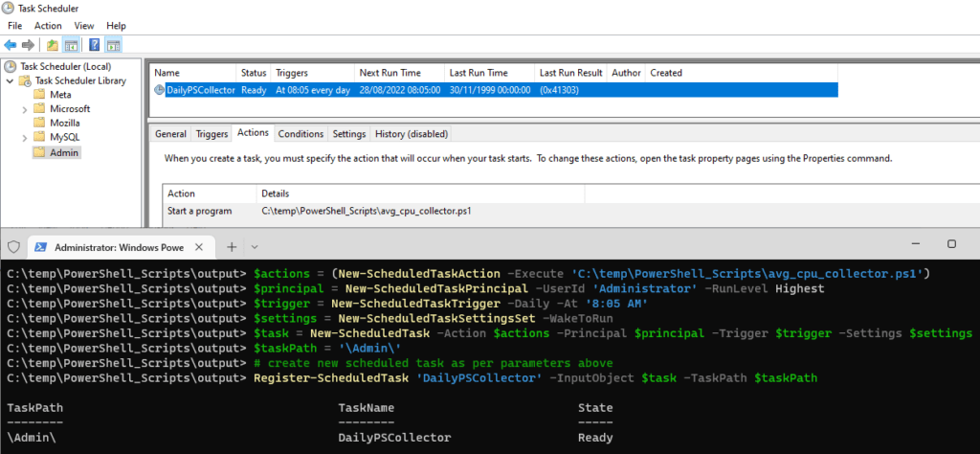Viewport: 980px width, 454px height.
Task: Collapse the Task Scheduler Library node
Action: (10, 80)
